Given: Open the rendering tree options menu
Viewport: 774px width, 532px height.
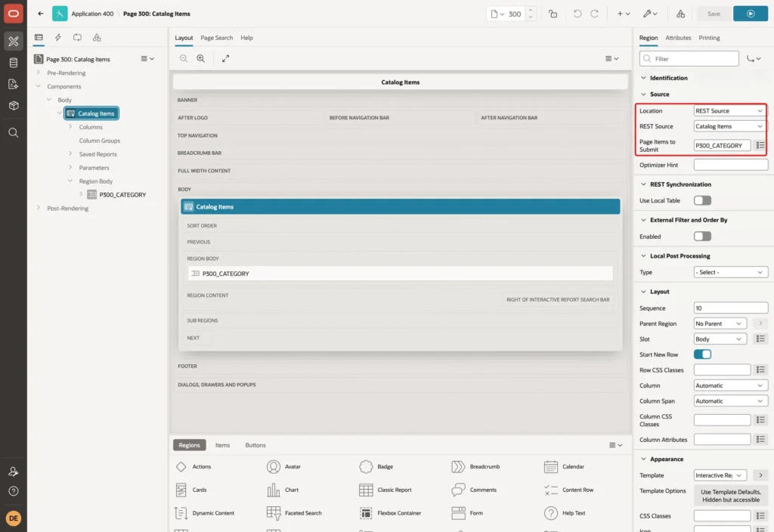Looking at the screenshot, I should [x=147, y=59].
